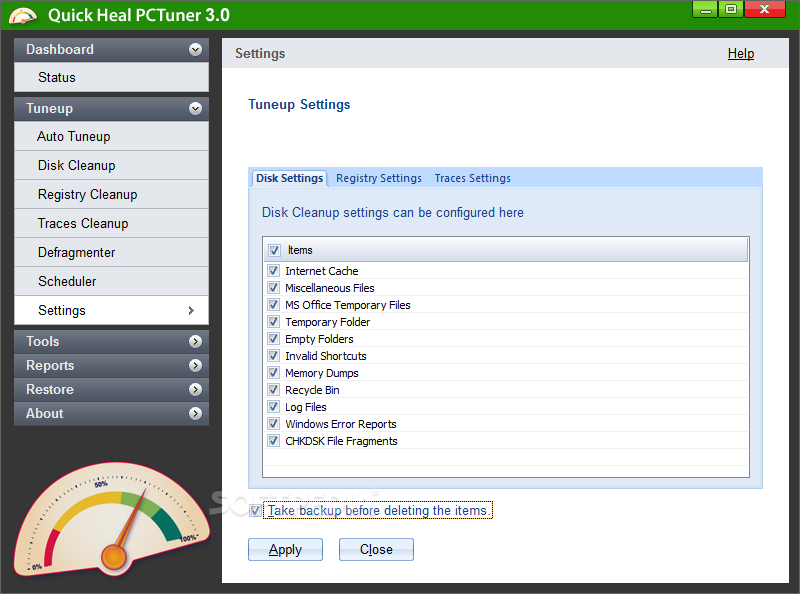800x594 pixels.
Task: Collapse the Dashboard section arrow
Action: point(195,50)
